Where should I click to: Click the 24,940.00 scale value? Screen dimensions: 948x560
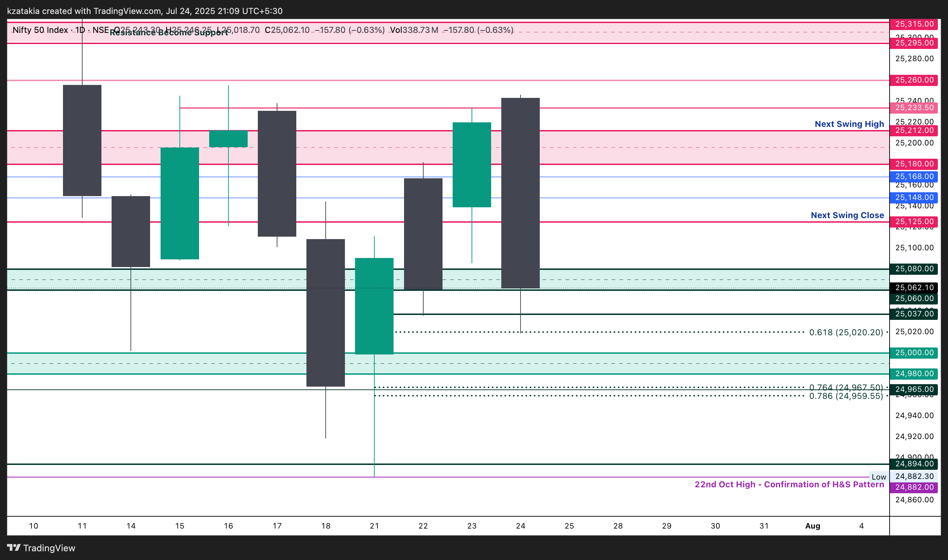pyautogui.click(x=914, y=416)
